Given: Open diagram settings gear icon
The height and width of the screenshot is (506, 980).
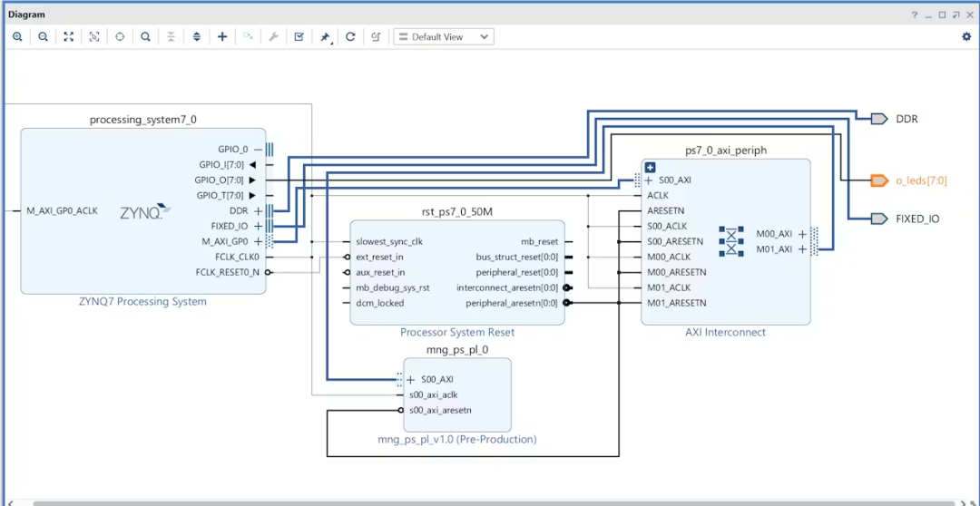Looking at the screenshot, I should [x=966, y=37].
